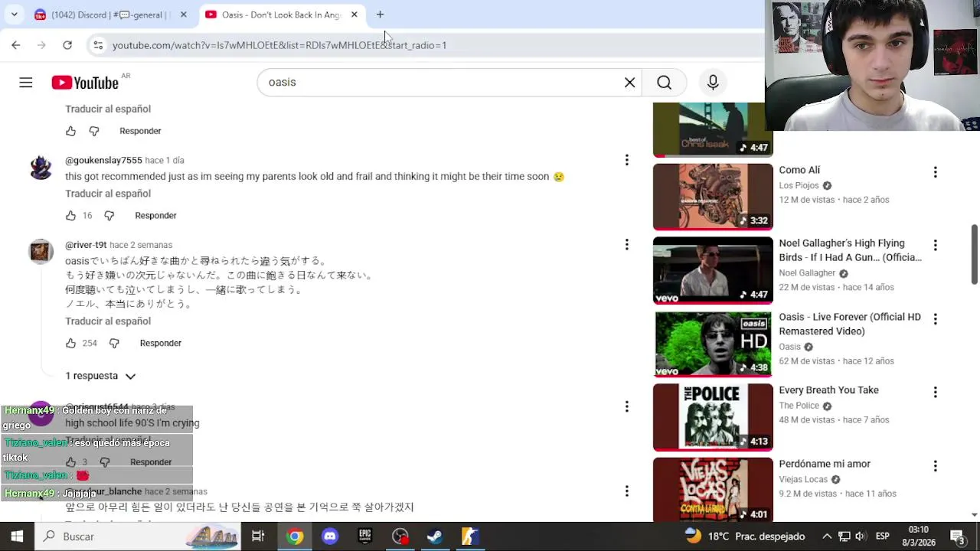Image resolution: width=980 pixels, height=551 pixels.
Task: Play the Noel Gallagher 'If I Had A Gun' thumbnail
Action: 713,270
